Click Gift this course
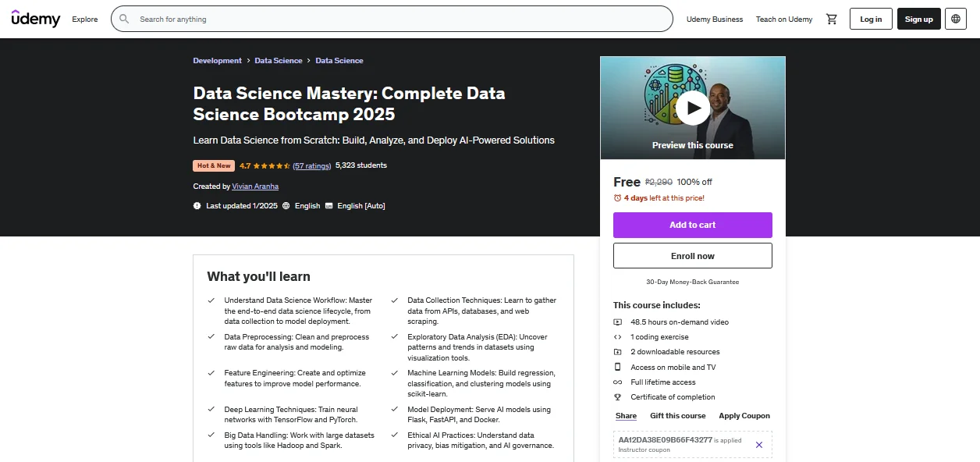This screenshot has width=980, height=462. pos(678,416)
